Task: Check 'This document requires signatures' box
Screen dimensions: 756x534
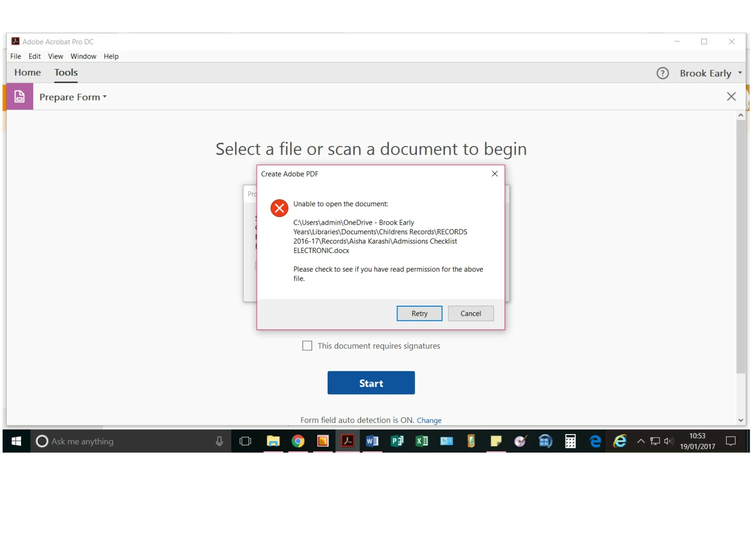Action: tap(307, 346)
